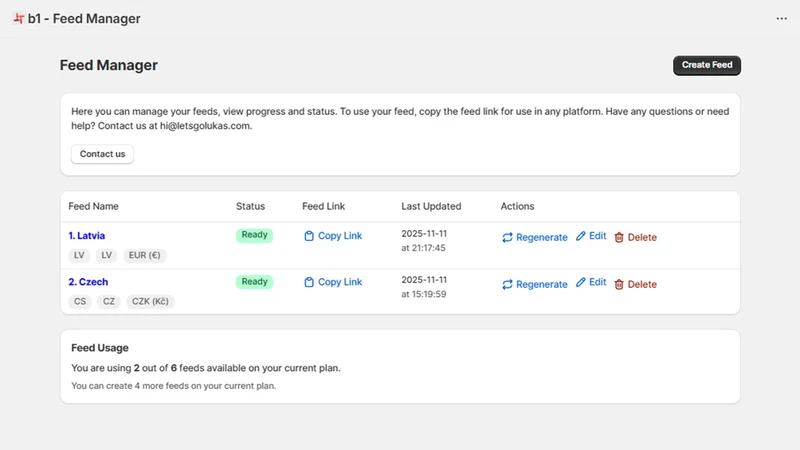Click the Ready status badge for Latvia
Image resolution: width=800 pixels, height=450 pixels.
(254, 235)
